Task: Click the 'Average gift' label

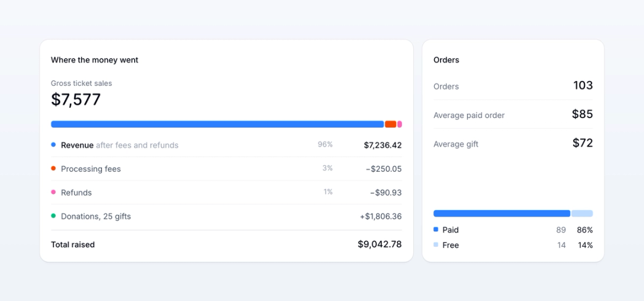Action: (x=456, y=144)
